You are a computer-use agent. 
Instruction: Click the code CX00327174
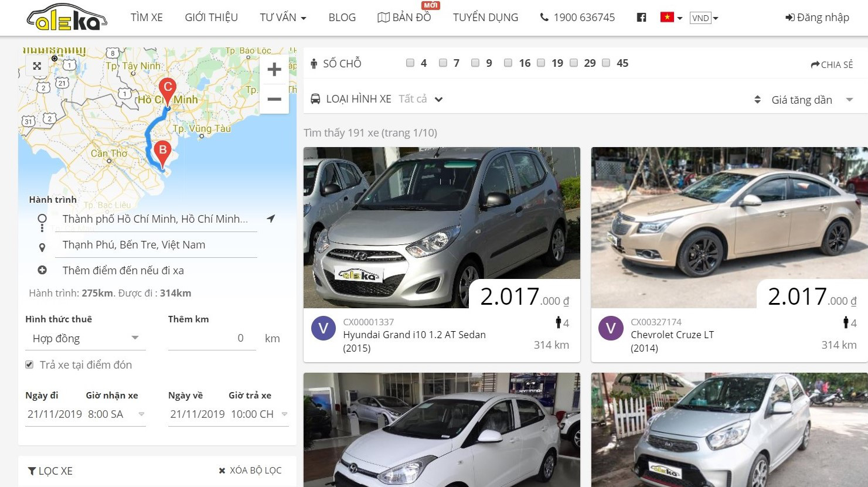656,322
